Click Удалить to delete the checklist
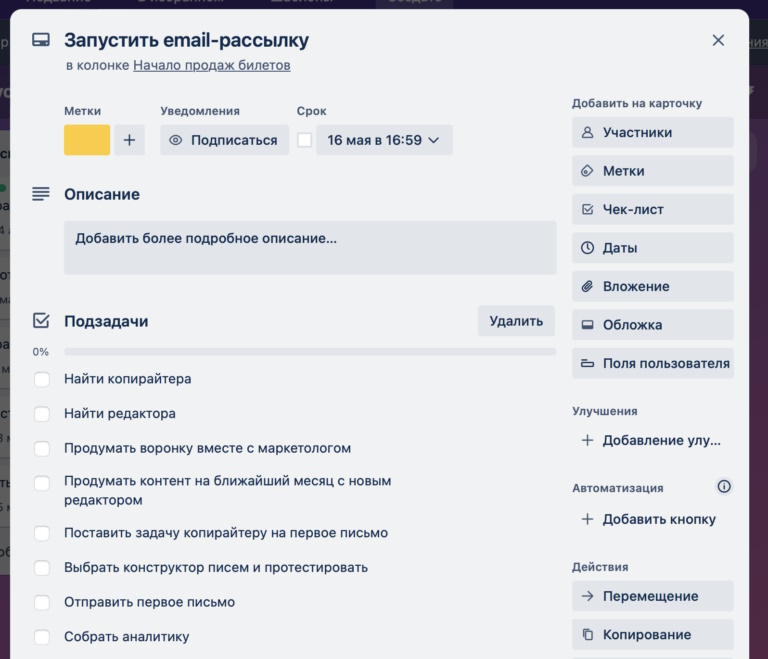The image size is (768, 659). click(x=516, y=321)
